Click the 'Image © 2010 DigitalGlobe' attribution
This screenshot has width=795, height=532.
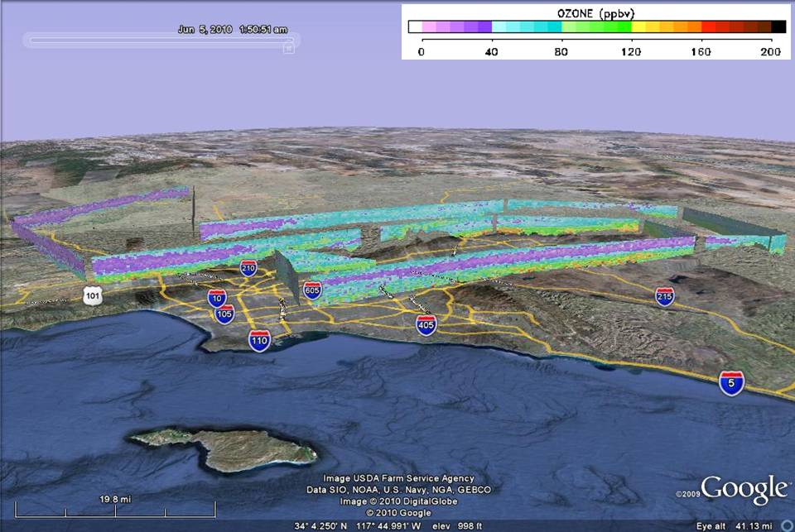point(398,501)
